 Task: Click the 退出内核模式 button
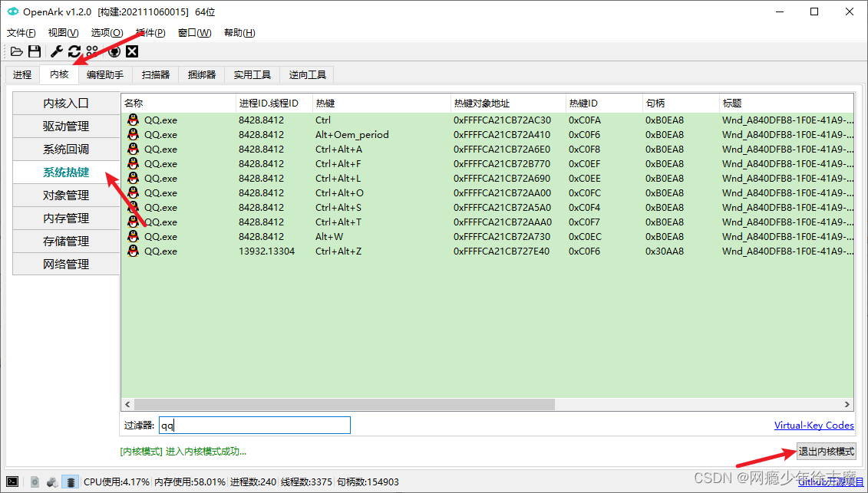tap(826, 452)
